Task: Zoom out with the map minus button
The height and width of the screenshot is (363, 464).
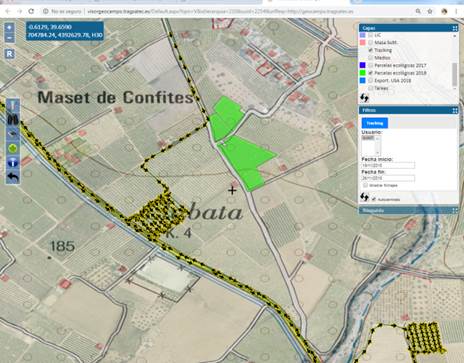Action: 9,38
